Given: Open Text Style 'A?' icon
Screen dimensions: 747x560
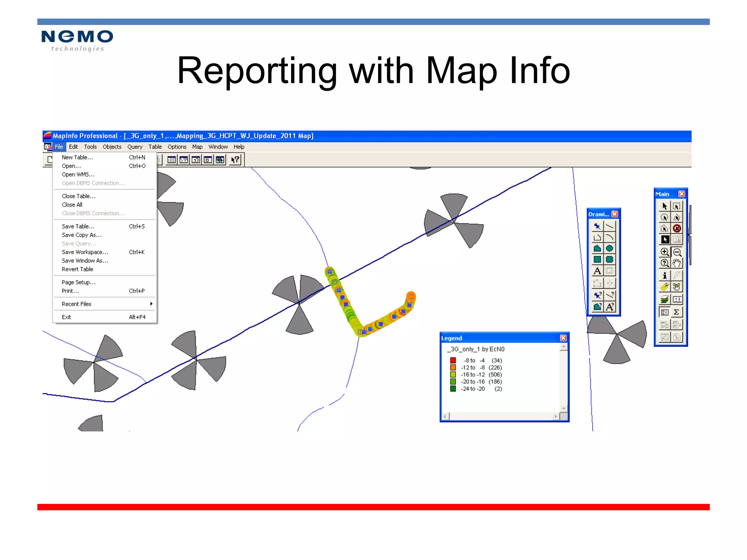Looking at the screenshot, I should 609,307.
